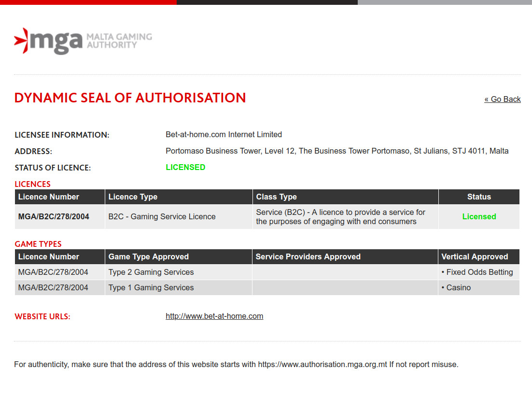Click the Game Type Approved column header
This screenshot has height=398, width=532.
149,257
